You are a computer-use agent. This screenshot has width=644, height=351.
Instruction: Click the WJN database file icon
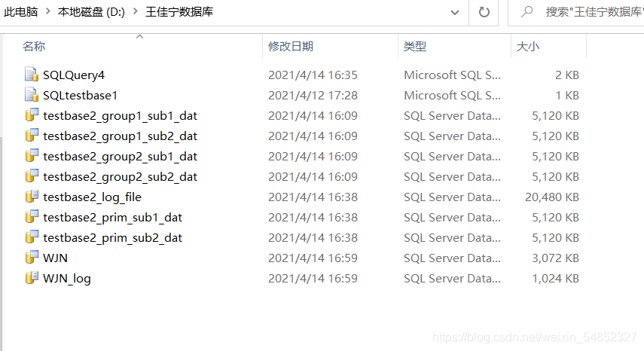[x=32, y=258]
